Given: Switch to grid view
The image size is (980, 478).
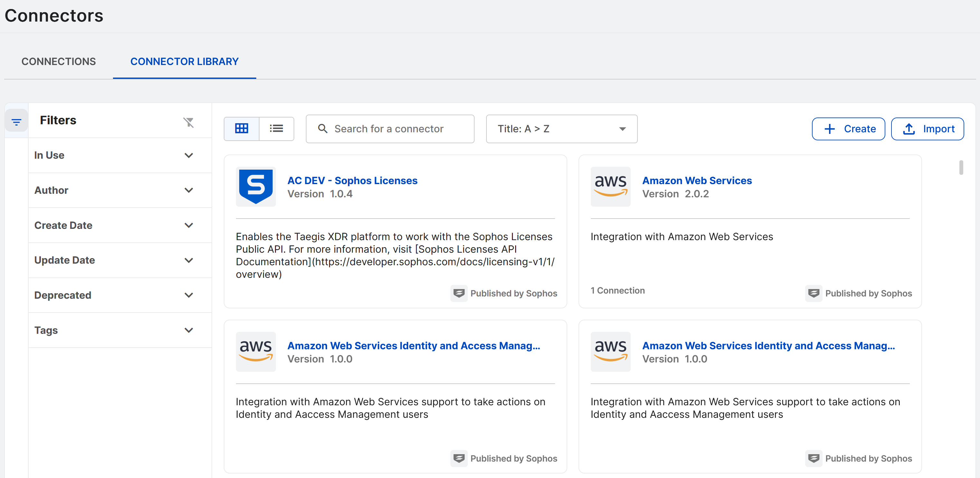Looking at the screenshot, I should 241,128.
